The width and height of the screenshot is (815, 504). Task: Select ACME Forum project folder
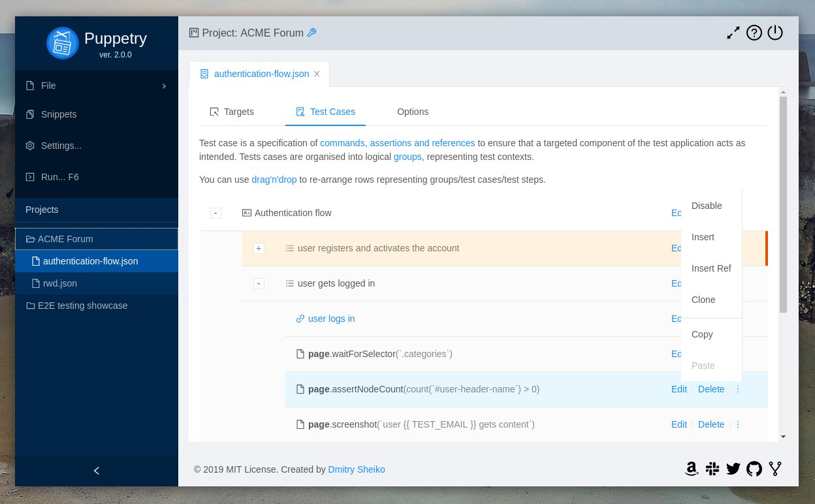[97, 239]
